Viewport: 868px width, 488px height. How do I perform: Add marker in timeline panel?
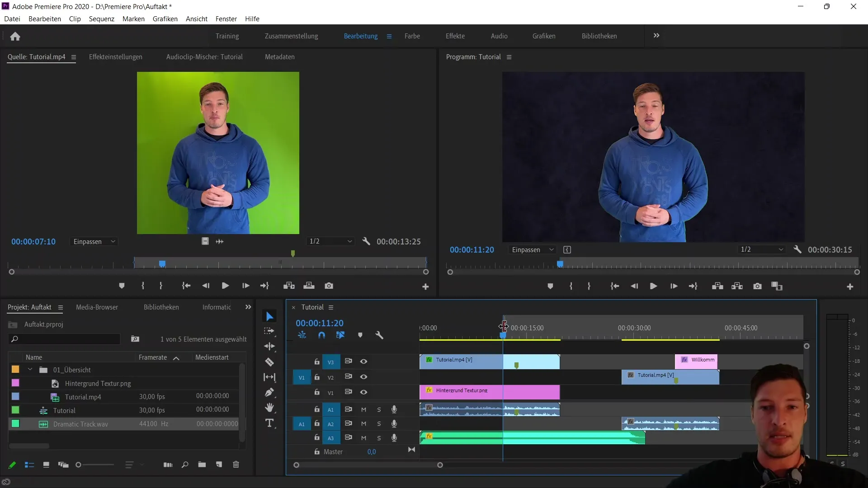tap(360, 335)
